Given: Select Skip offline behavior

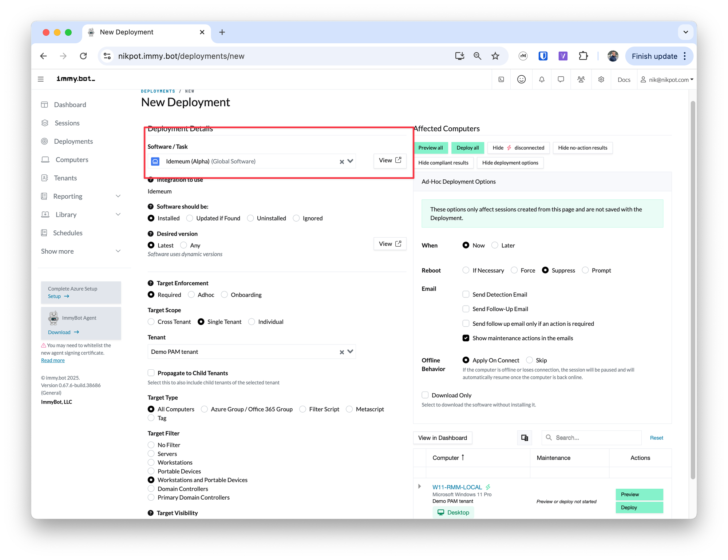Looking at the screenshot, I should point(529,360).
